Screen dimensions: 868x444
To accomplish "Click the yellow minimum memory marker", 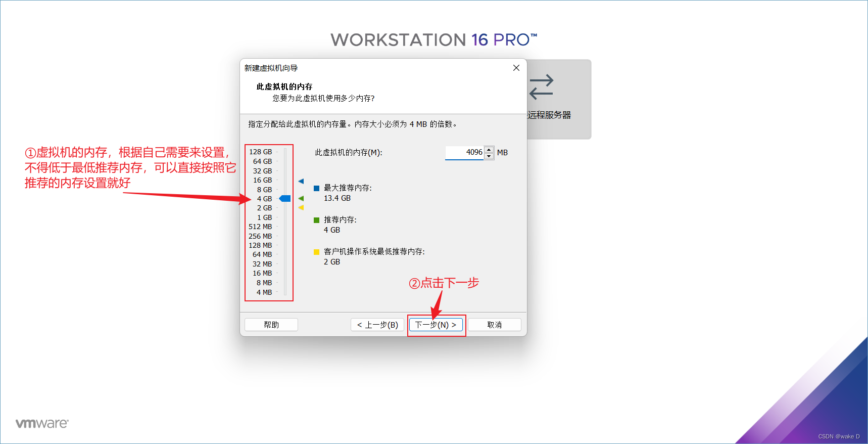I will 301,207.
